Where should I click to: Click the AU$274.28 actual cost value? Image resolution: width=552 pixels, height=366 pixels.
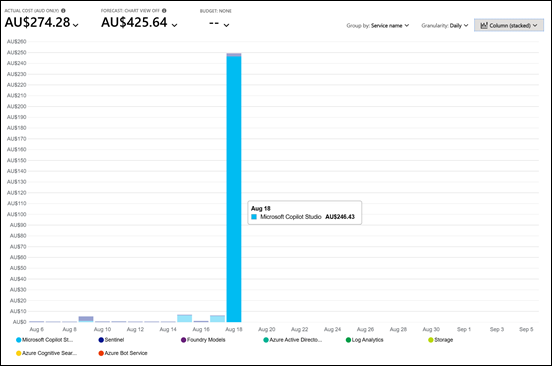(x=37, y=22)
